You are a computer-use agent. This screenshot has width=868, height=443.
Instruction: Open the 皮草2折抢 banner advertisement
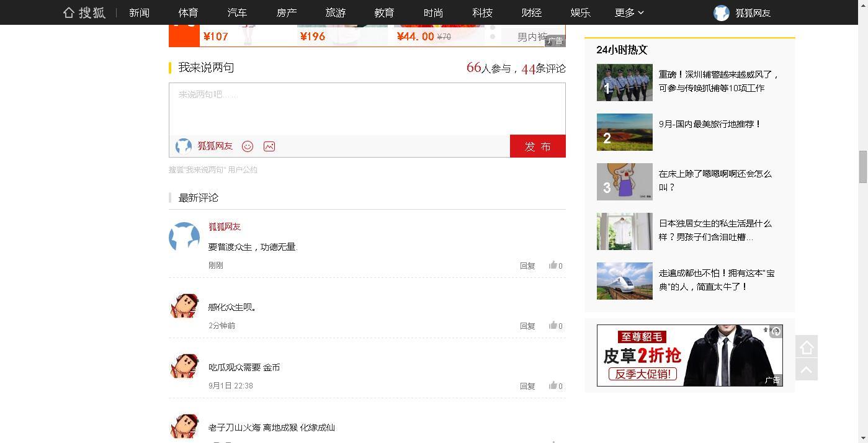tap(689, 356)
